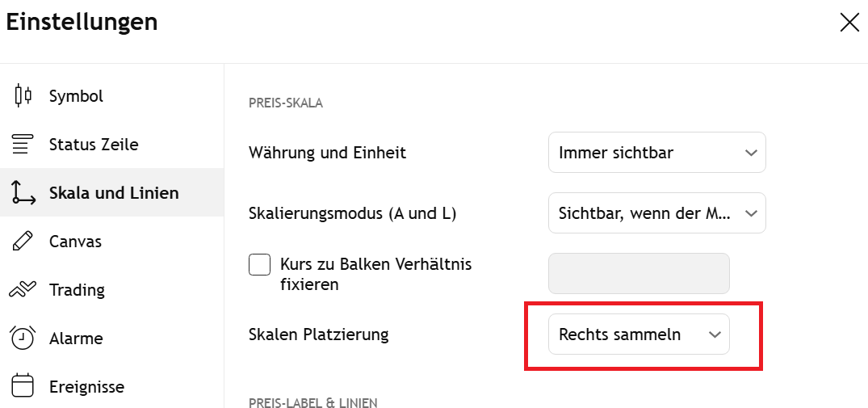Click the Trading wave icon
Image resolution: width=868 pixels, height=408 pixels.
coord(23,290)
